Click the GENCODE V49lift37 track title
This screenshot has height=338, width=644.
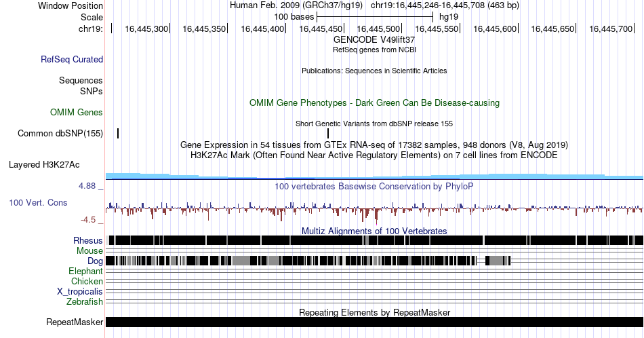pos(374,40)
